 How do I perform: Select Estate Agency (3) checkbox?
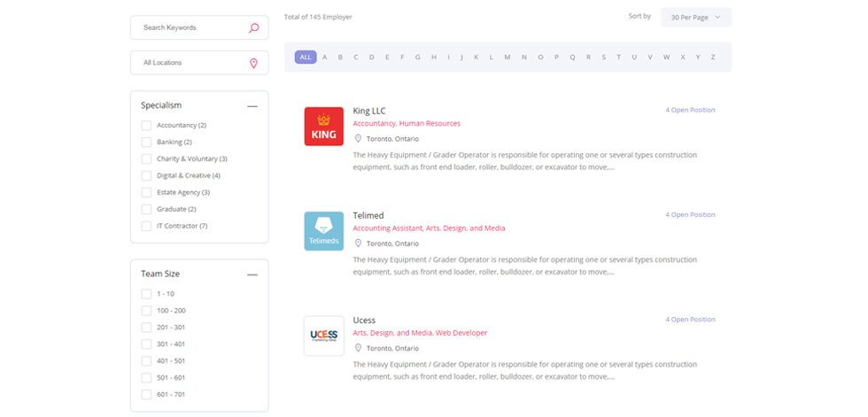click(x=146, y=192)
